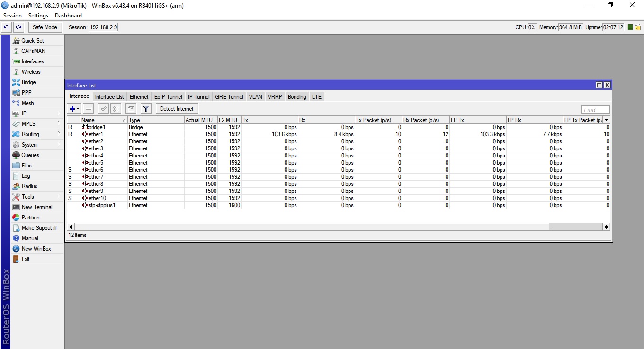
Task: Click the Find search field
Action: click(x=596, y=110)
